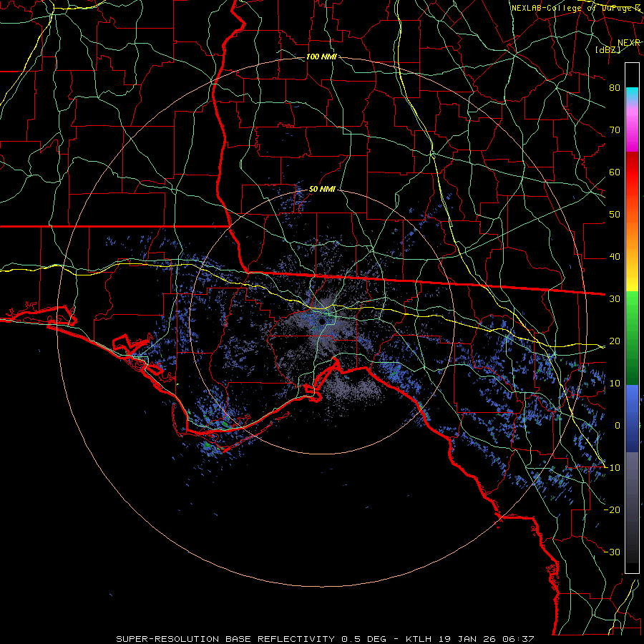Click the "NEXR" label above the color scale
This screenshot has height=644, width=644.
628,42
